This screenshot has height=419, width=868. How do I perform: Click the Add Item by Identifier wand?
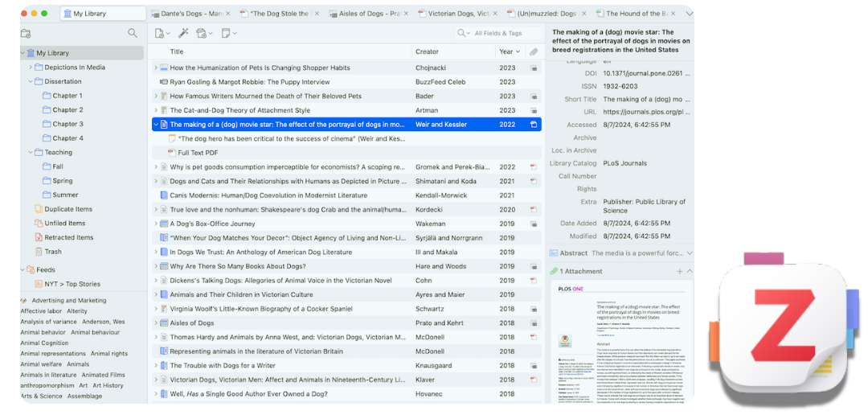tap(182, 33)
